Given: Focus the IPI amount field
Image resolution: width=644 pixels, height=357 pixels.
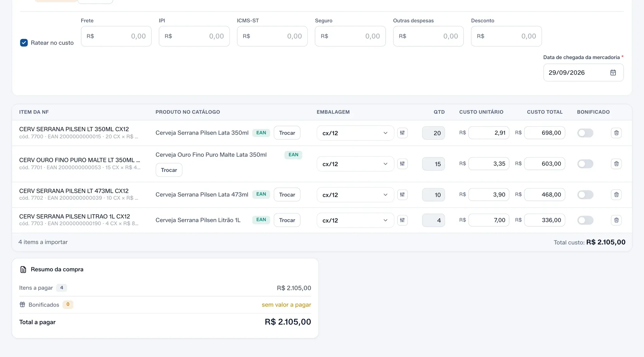Looking at the screenshot, I should coord(194,36).
